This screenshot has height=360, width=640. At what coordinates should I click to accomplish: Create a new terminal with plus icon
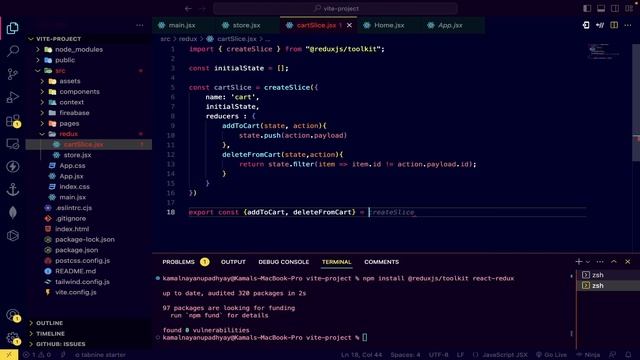[578, 262]
